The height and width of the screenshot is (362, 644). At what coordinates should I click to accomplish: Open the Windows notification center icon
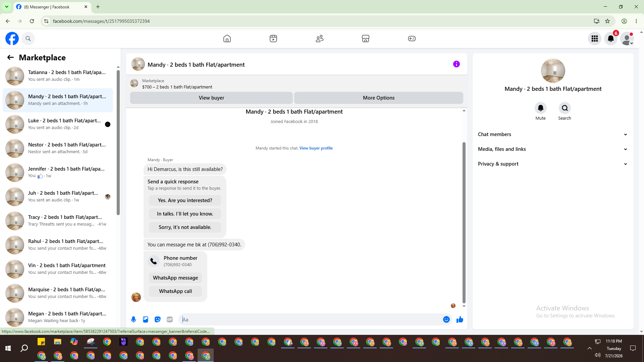coord(633,349)
